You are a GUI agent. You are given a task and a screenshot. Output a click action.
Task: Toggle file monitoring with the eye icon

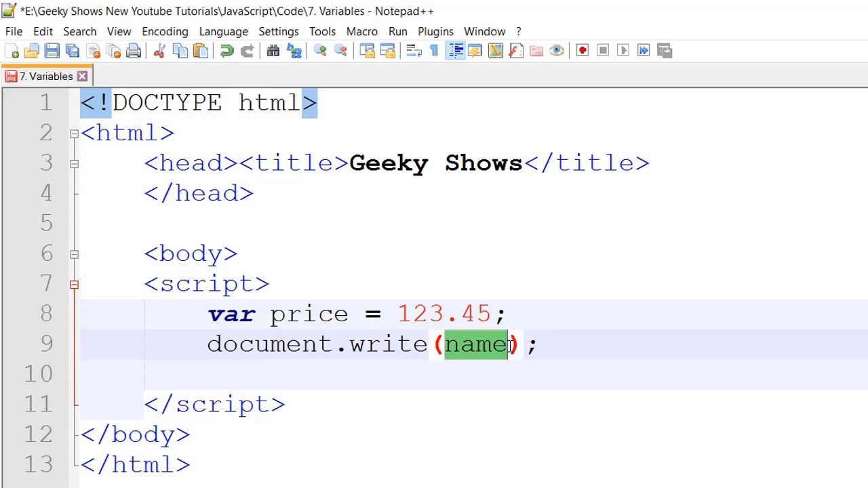point(556,51)
